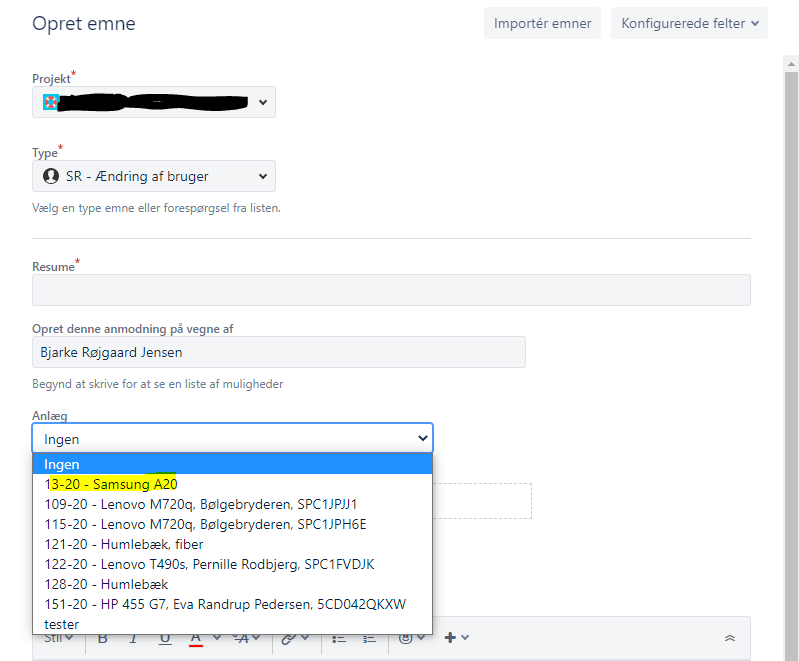Click the insert link icon
This screenshot has height=661, width=799.
(x=289, y=639)
